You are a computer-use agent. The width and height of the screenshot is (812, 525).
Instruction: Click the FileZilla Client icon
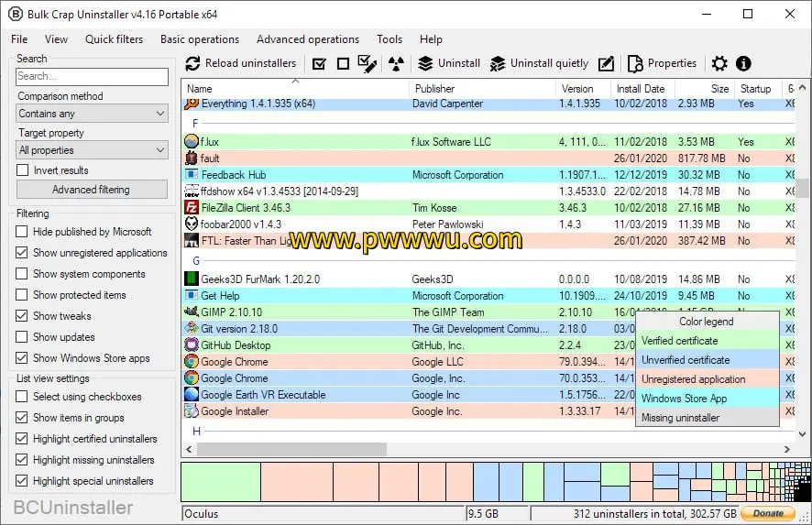[x=192, y=208]
